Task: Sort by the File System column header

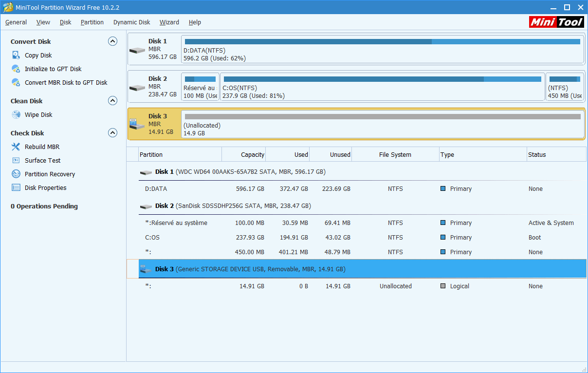Action: click(x=395, y=154)
